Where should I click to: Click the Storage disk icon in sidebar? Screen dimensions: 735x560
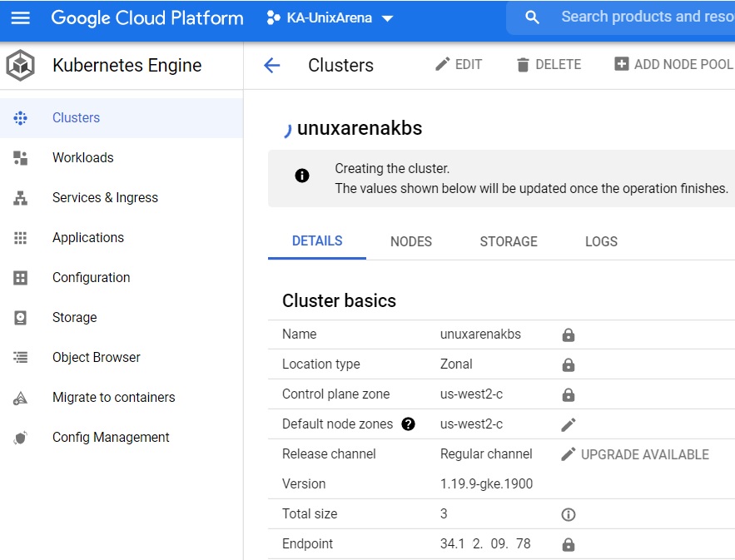coord(20,318)
